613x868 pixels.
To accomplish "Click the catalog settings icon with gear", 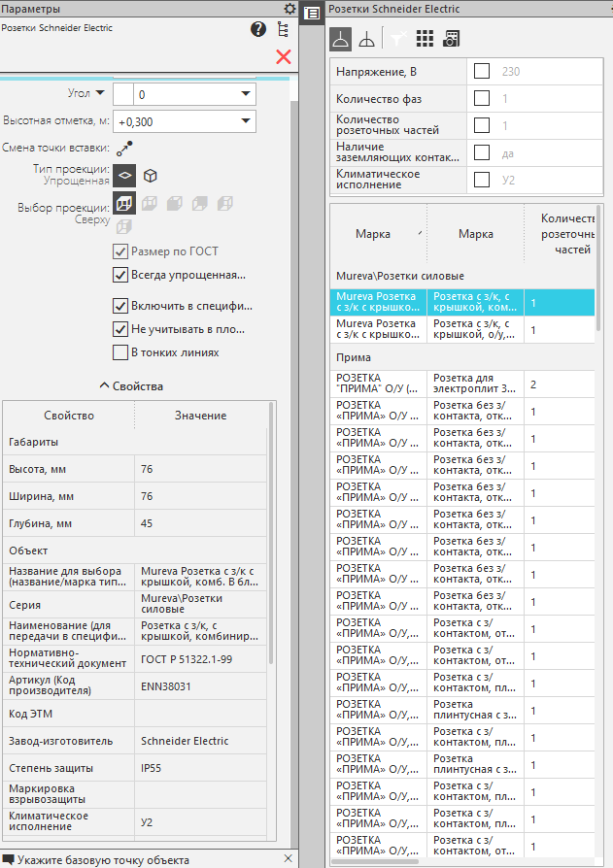I will coord(452,39).
